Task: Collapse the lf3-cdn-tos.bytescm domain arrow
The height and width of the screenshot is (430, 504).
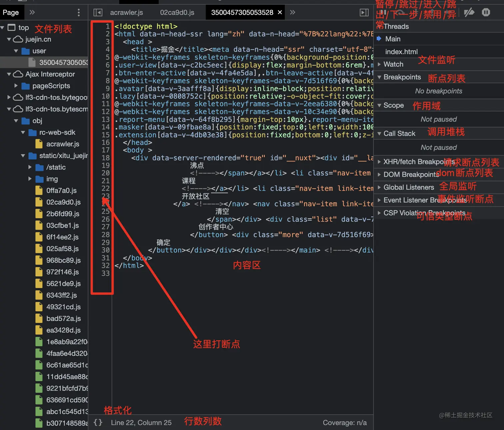Action: tap(9, 109)
